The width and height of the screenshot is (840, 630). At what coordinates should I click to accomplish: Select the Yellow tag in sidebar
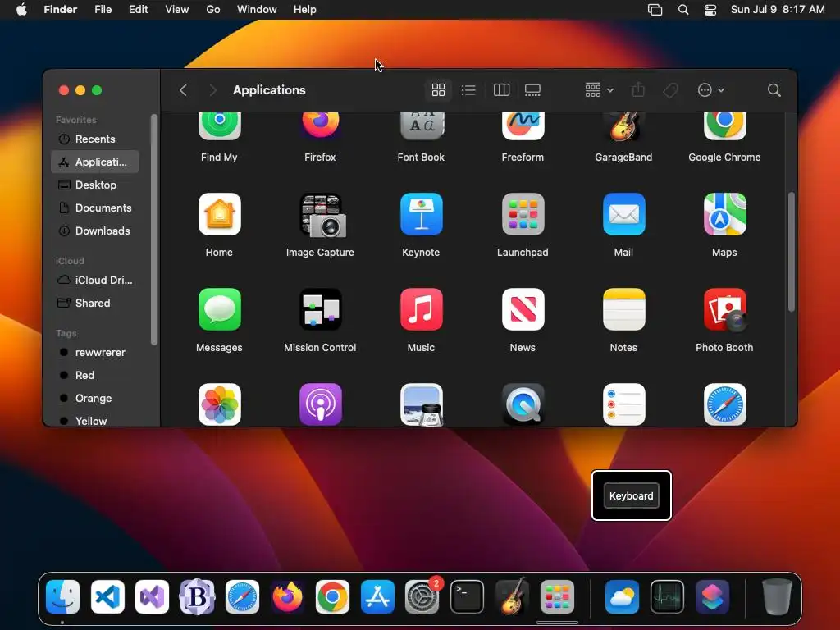pos(95,421)
